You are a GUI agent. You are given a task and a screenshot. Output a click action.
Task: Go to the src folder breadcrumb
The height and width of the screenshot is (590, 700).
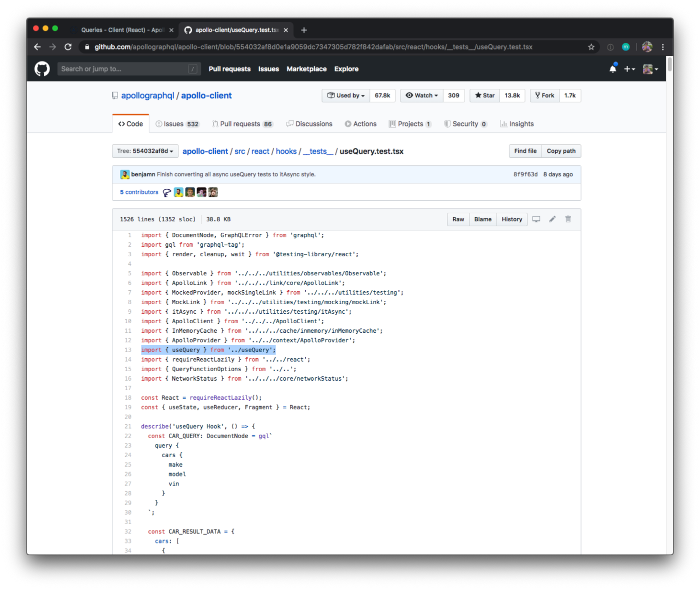[x=240, y=151]
